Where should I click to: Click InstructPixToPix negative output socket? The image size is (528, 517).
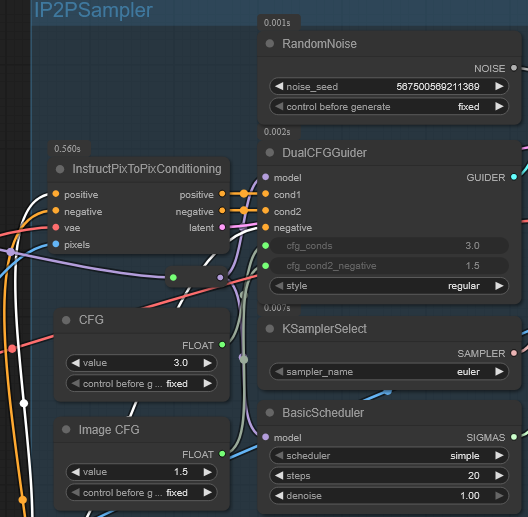pos(222,211)
